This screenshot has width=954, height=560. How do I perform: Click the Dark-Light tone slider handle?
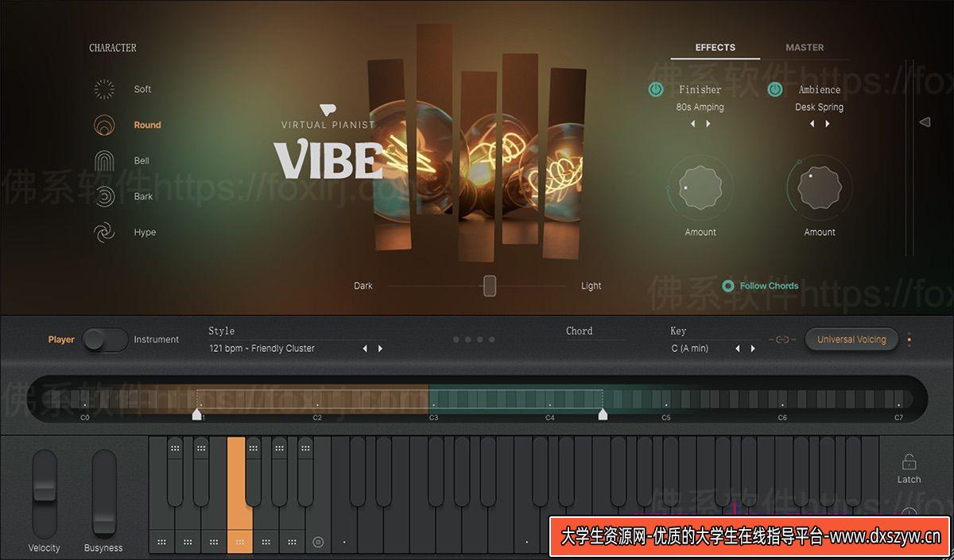pos(490,286)
